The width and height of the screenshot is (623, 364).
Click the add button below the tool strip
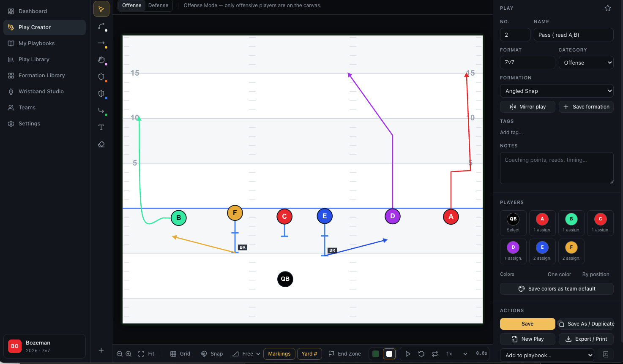click(x=101, y=350)
